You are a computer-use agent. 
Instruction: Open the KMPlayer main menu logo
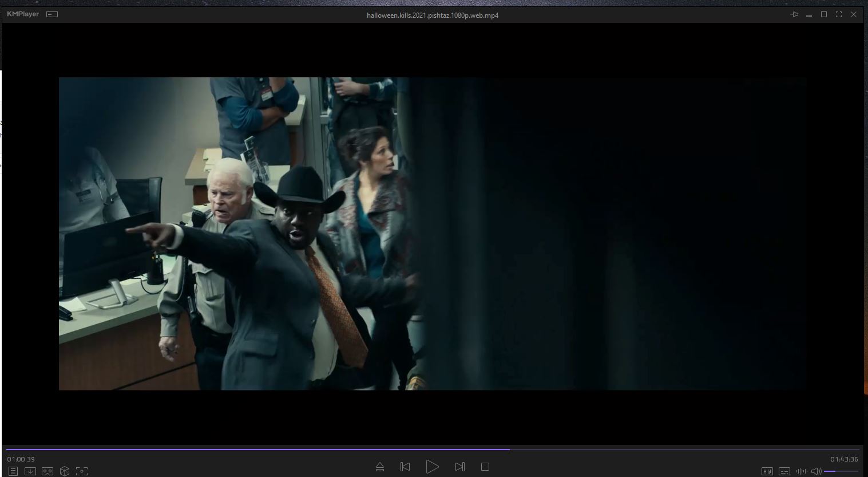tap(23, 14)
